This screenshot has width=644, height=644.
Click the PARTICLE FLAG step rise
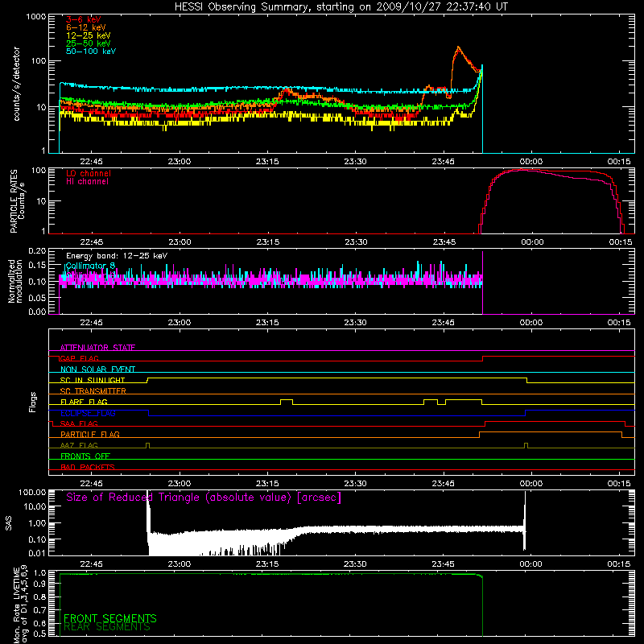pyautogui.click(x=479, y=435)
